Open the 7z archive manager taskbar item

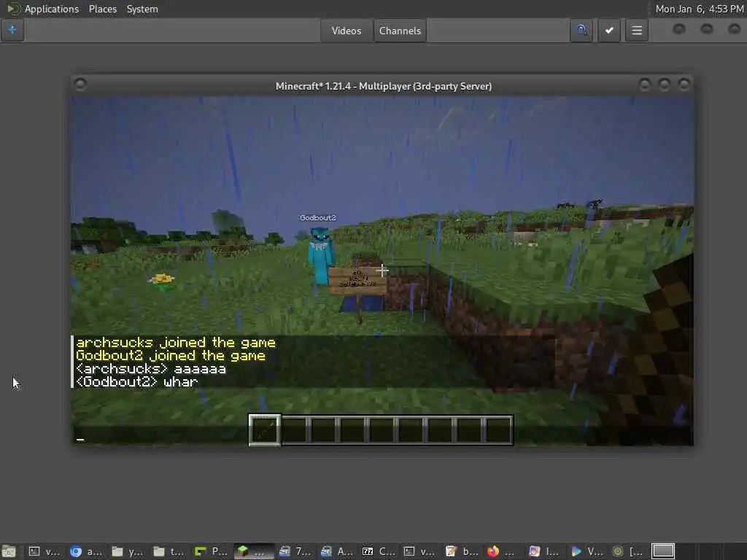tap(379, 551)
